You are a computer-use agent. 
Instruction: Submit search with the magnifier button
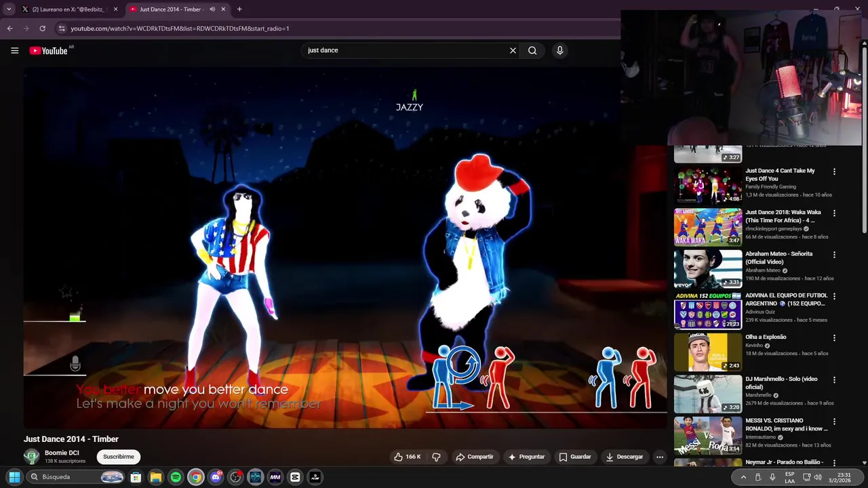pyautogui.click(x=532, y=50)
